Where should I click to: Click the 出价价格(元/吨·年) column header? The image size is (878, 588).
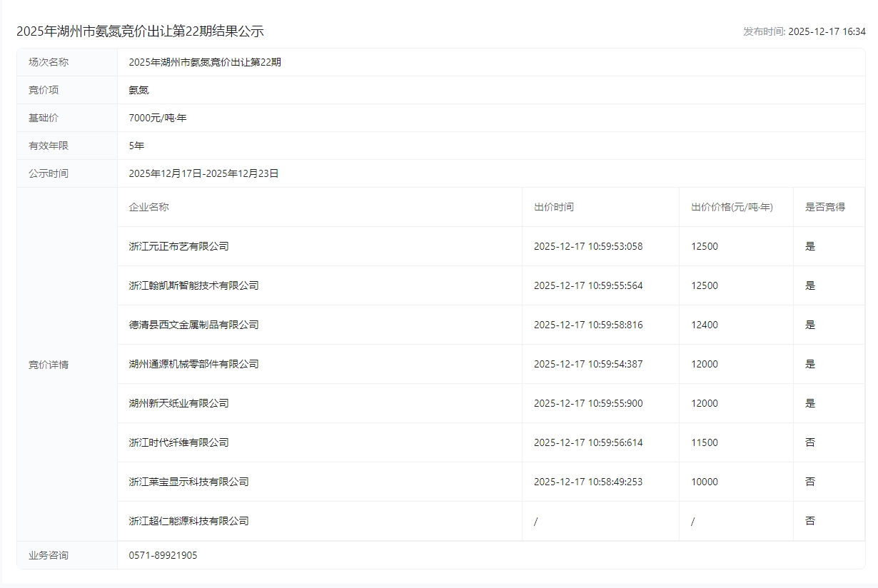pos(732,207)
